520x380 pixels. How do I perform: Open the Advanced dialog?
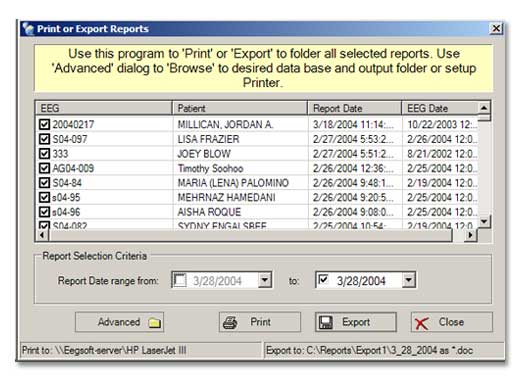pos(119,322)
